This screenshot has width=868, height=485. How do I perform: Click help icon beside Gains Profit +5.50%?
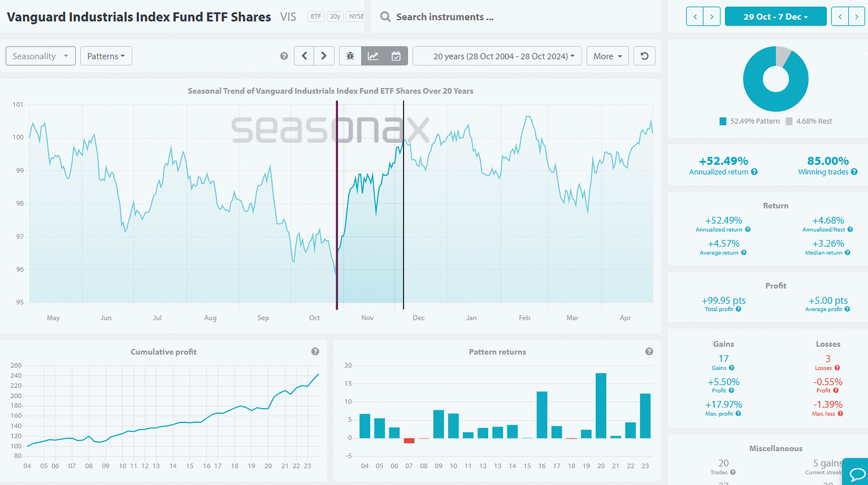(x=733, y=391)
